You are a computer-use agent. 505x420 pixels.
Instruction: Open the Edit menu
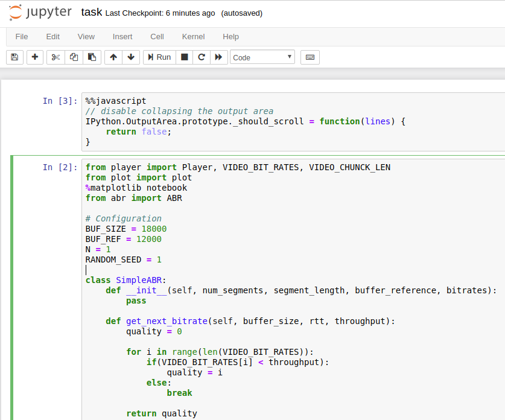pos(53,37)
